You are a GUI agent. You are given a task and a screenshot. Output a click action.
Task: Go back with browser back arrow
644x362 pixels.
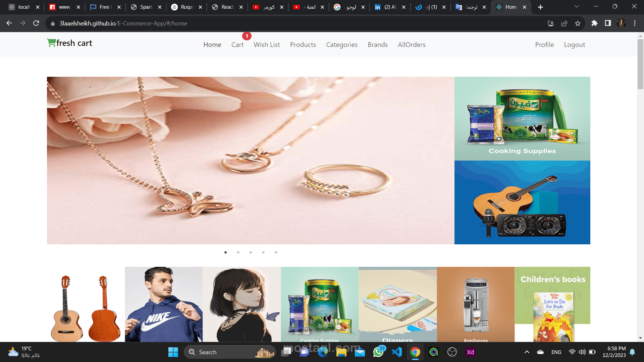(x=9, y=23)
